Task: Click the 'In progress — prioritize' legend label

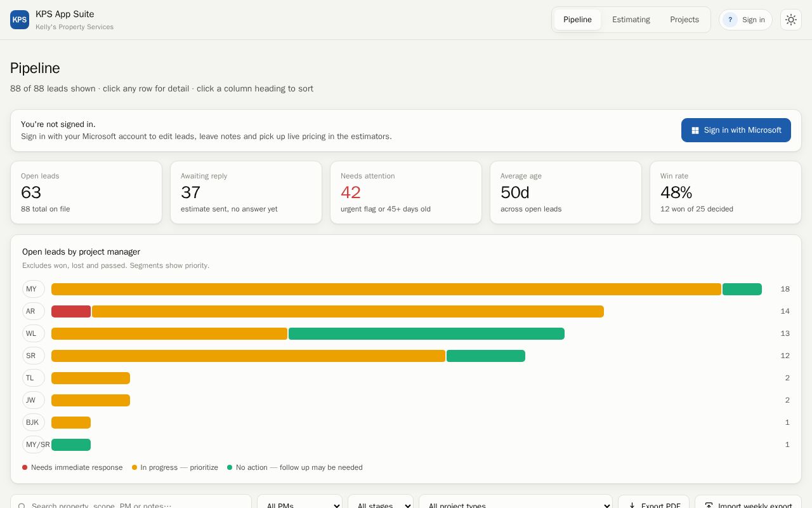Action: click(x=180, y=467)
